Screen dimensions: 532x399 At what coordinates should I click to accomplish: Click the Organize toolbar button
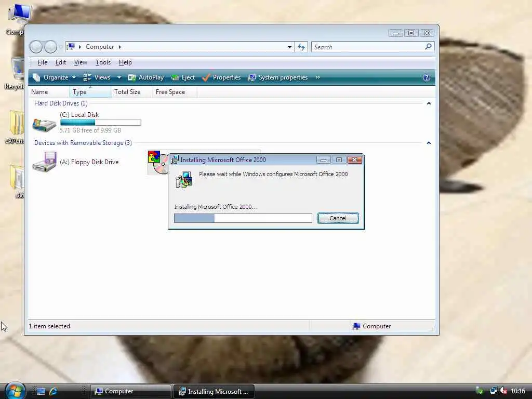click(54, 78)
